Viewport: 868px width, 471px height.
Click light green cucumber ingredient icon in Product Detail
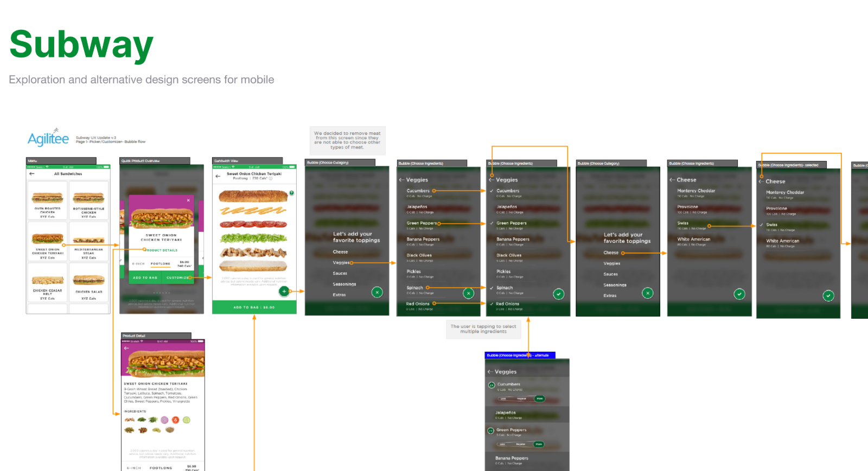click(x=186, y=420)
